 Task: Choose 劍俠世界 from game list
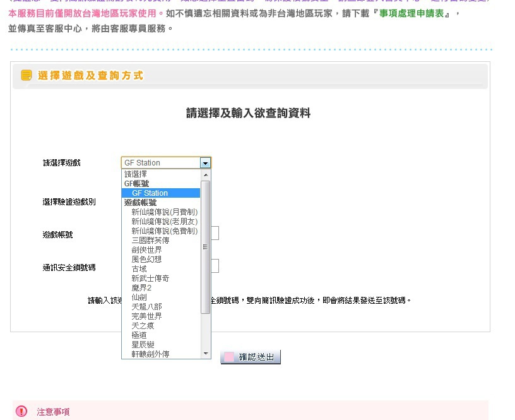pyautogui.click(x=161, y=250)
